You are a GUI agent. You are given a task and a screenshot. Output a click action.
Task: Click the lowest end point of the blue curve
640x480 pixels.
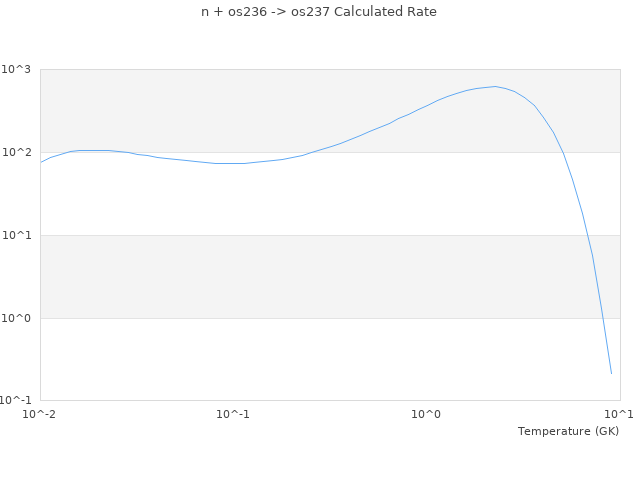coord(611,373)
